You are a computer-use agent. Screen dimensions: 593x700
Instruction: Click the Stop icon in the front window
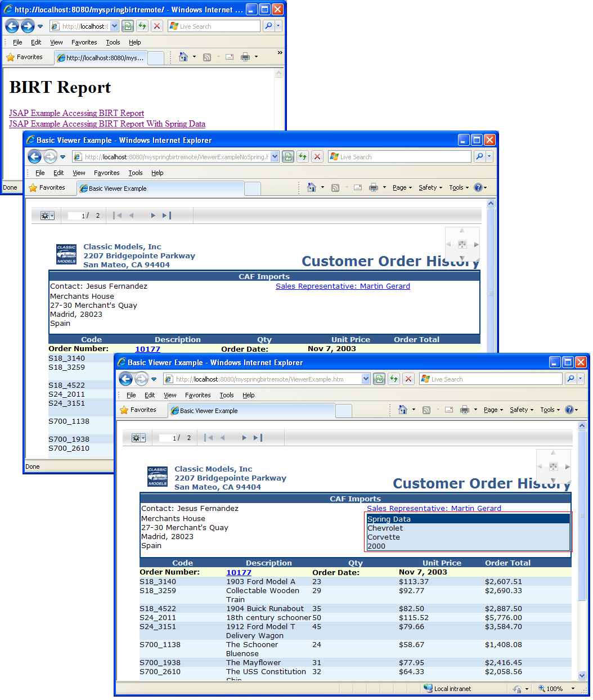[x=408, y=379]
